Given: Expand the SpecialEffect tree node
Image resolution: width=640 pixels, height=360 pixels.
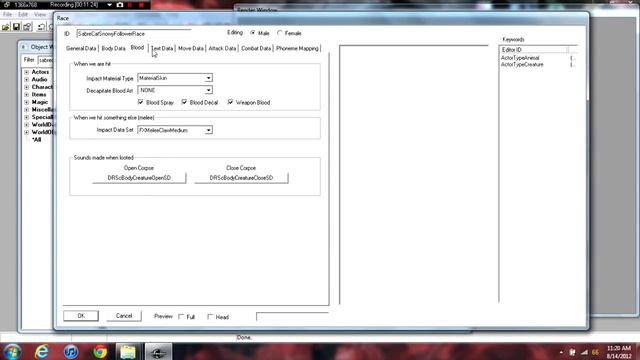Looking at the screenshot, I should coord(27,117).
